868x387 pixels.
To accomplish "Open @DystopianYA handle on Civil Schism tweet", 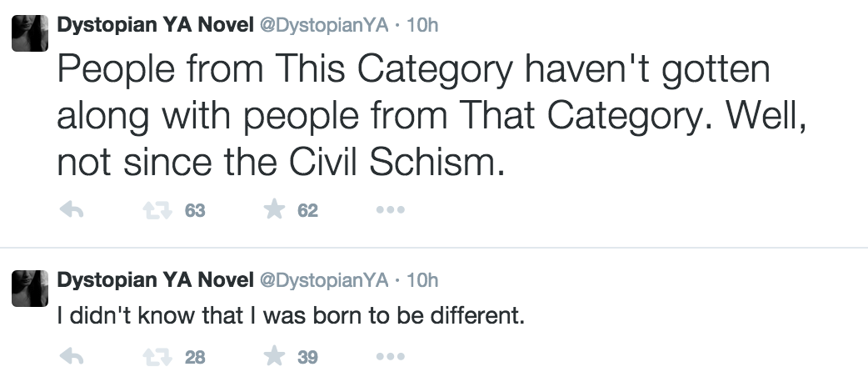I will click(325, 25).
